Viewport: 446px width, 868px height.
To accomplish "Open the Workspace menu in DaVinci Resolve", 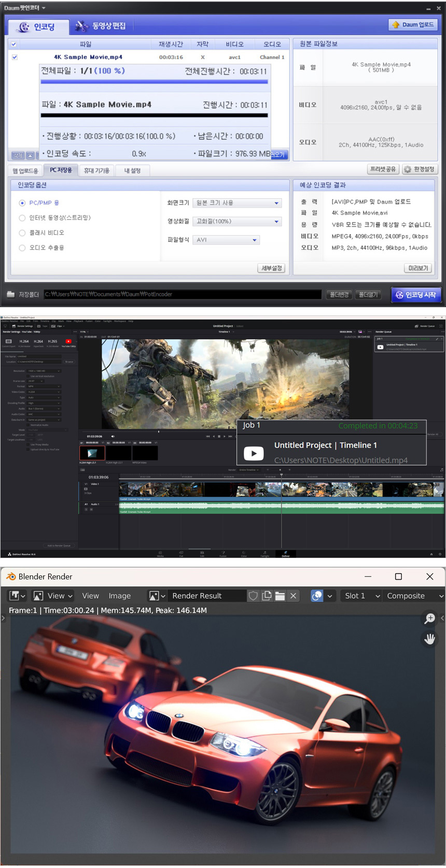I will 120,321.
